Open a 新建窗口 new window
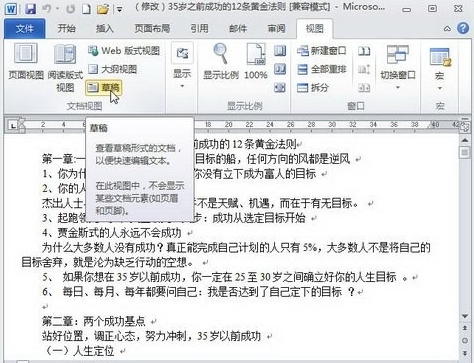 322,51
